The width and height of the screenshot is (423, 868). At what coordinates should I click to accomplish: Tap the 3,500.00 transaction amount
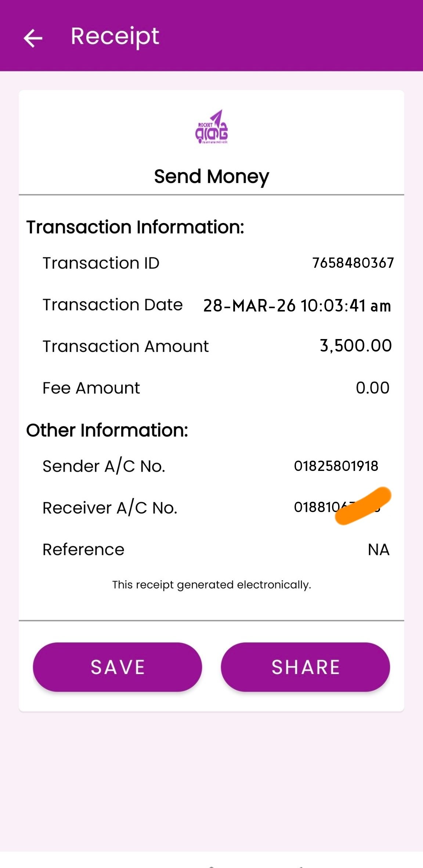[x=355, y=346]
